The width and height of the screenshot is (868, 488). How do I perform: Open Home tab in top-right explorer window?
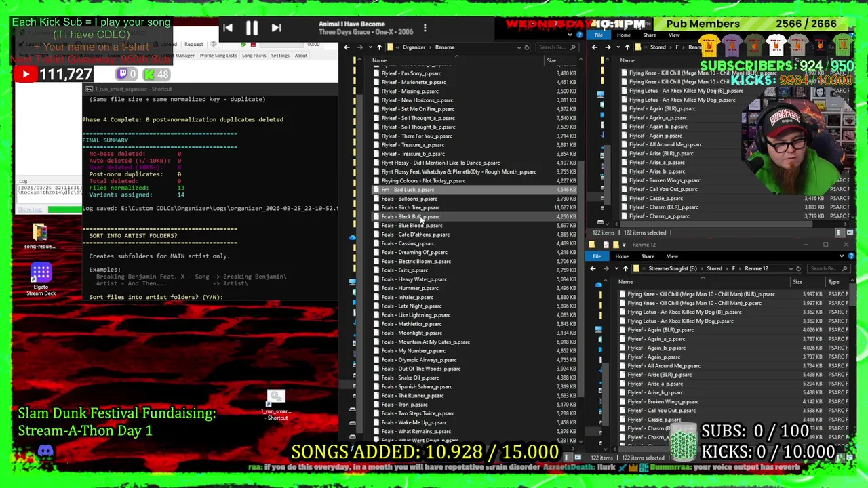click(623, 35)
